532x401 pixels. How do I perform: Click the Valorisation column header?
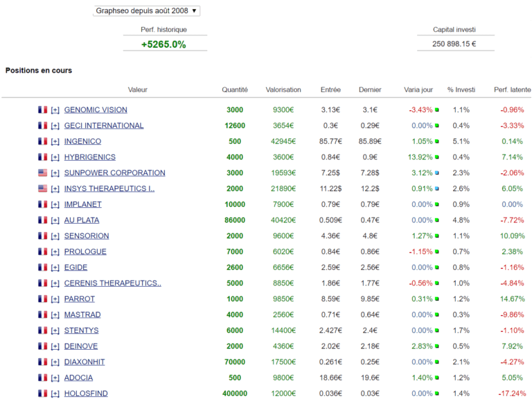click(x=283, y=90)
